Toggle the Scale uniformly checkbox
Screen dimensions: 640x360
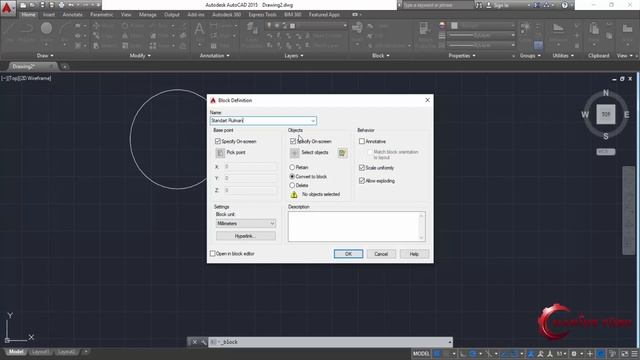[x=362, y=168]
